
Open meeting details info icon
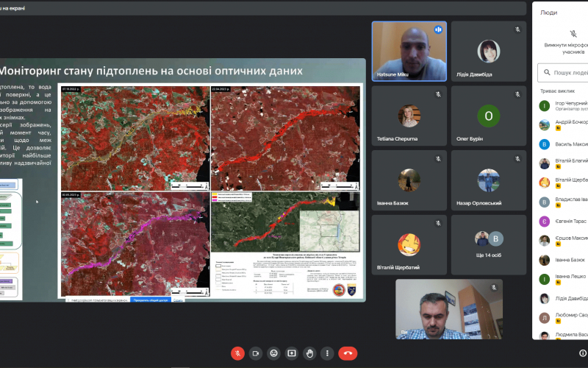point(582,353)
